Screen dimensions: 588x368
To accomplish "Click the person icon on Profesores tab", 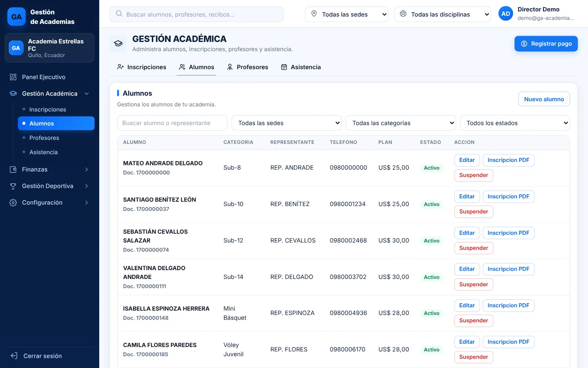I will (230, 67).
